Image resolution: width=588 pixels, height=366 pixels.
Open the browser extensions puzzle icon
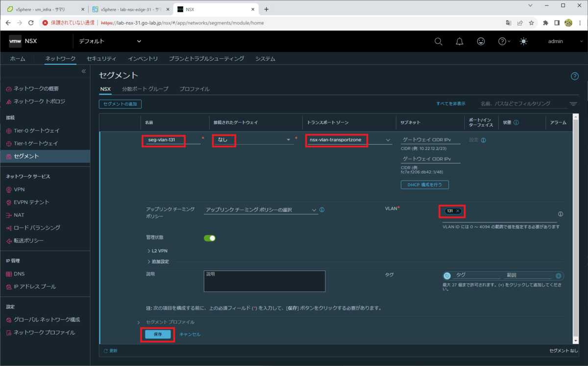pyautogui.click(x=544, y=23)
